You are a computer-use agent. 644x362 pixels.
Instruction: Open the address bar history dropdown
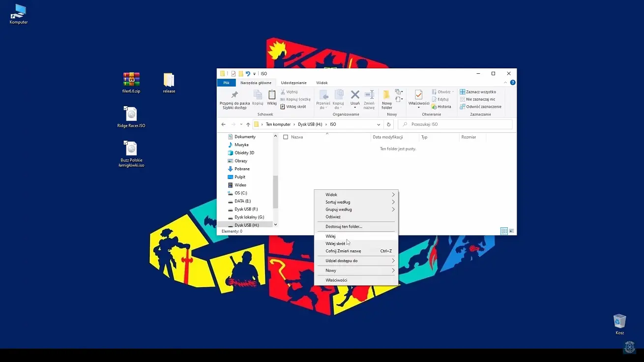pos(378,124)
